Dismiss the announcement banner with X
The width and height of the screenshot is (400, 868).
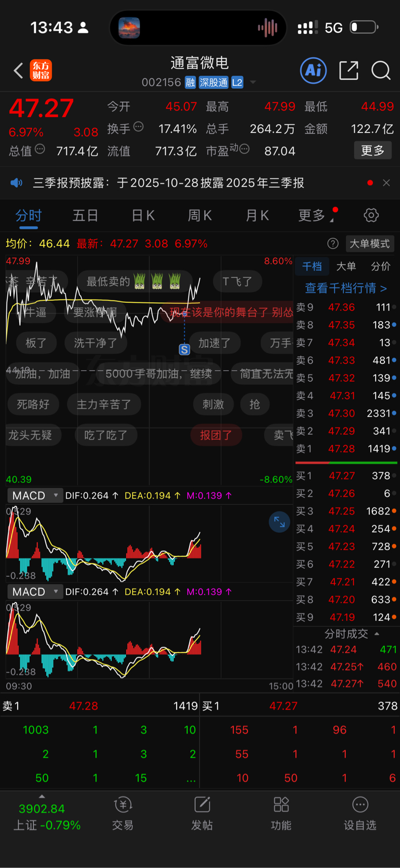coord(386,183)
